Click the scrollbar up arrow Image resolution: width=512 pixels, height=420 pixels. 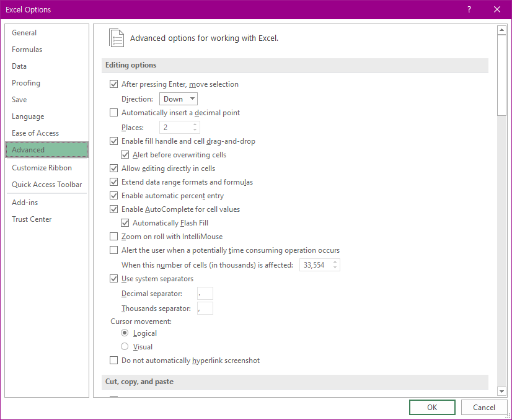tap(501, 30)
